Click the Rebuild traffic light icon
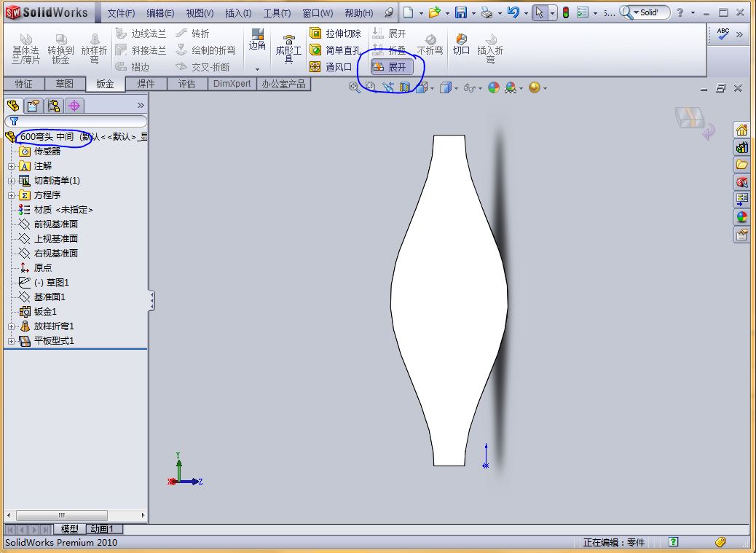756x553 pixels. click(x=566, y=12)
